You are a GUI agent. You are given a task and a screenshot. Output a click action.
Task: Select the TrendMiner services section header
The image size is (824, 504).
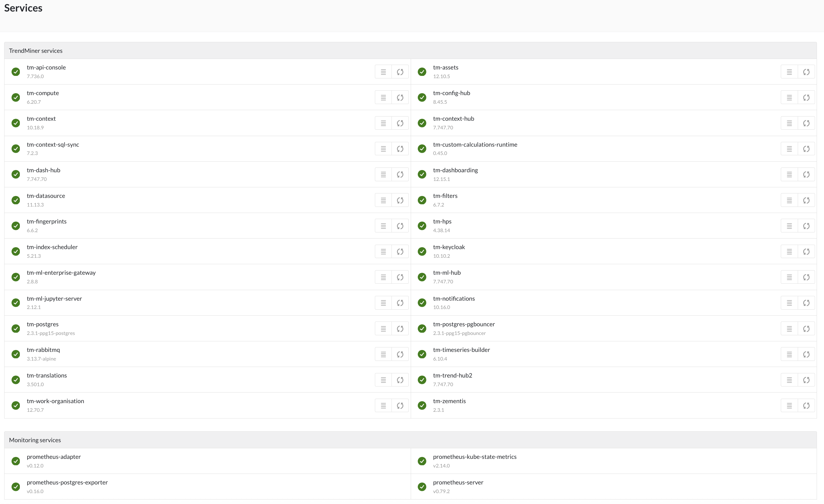(36, 51)
